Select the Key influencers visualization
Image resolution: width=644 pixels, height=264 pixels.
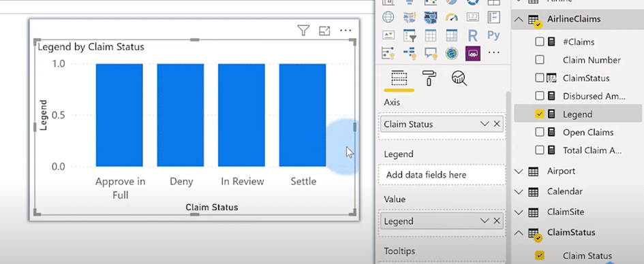pyautogui.click(x=388, y=53)
